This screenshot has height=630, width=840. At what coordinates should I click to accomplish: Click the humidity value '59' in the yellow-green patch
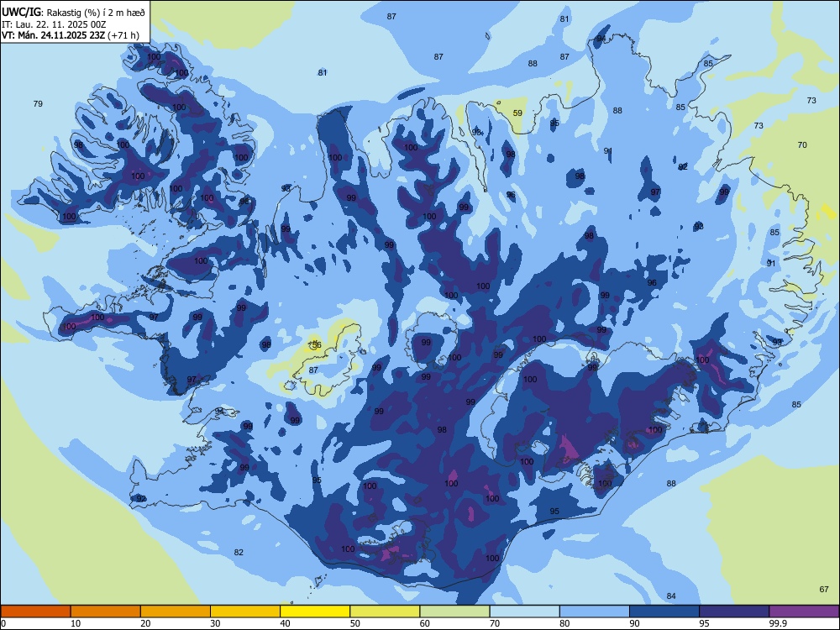click(517, 113)
